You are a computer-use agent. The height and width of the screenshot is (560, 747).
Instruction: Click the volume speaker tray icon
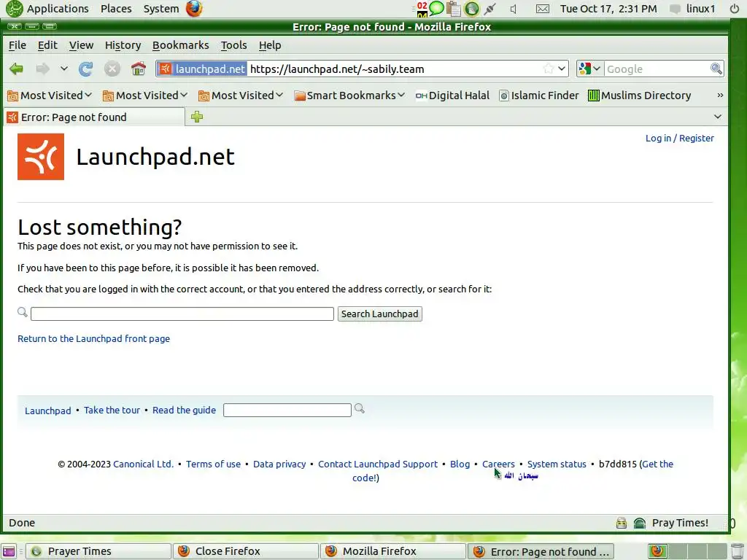[x=514, y=9]
